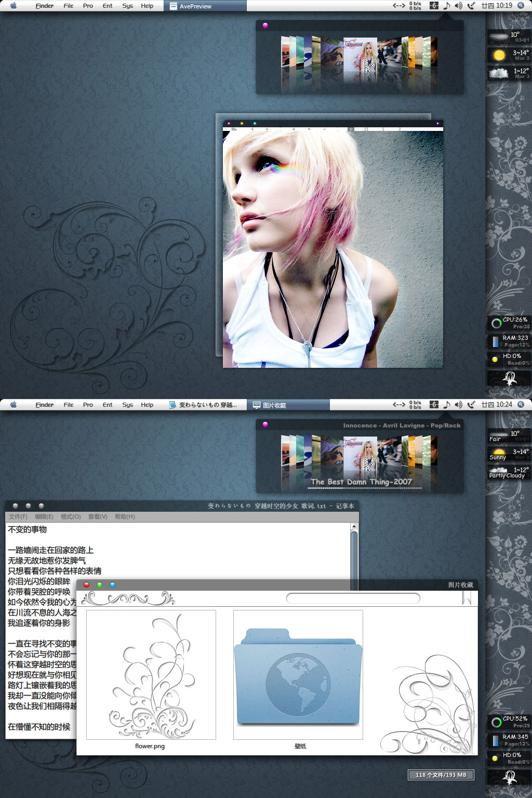Click the phone signal icon beside 10:19 clock
The width and height of the screenshot is (532, 798).
pos(471,6)
